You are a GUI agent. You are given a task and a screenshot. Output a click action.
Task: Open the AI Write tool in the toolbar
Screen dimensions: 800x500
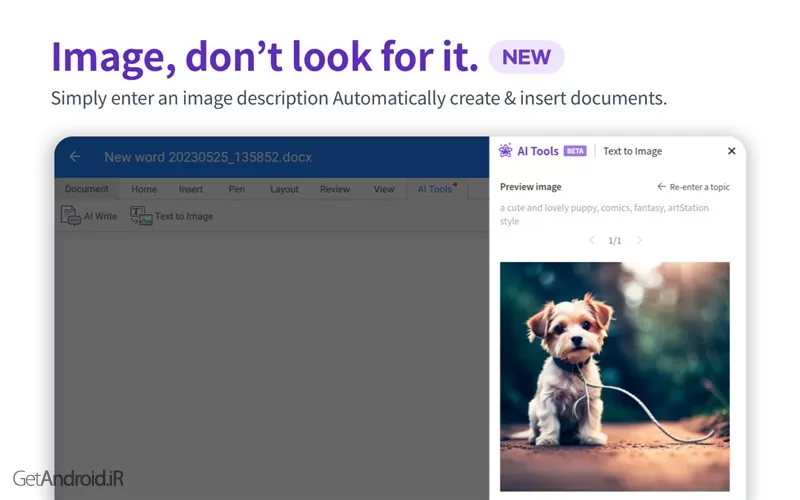(x=90, y=216)
